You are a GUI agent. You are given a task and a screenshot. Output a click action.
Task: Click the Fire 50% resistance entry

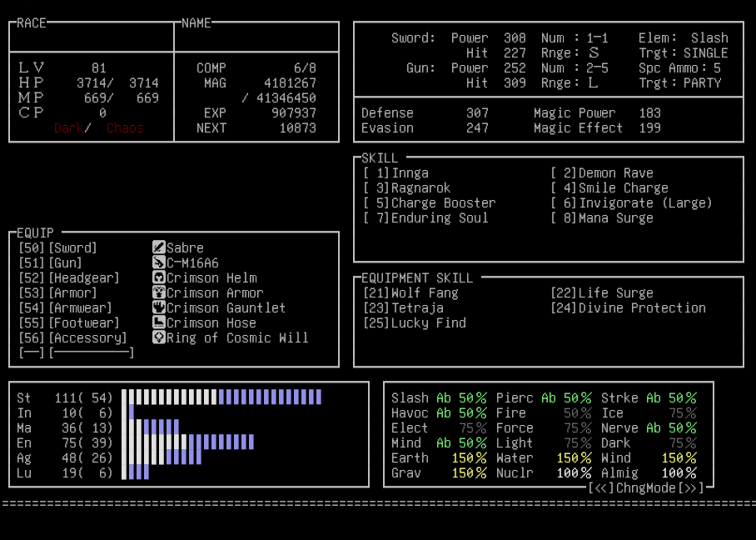click(544, 412)
